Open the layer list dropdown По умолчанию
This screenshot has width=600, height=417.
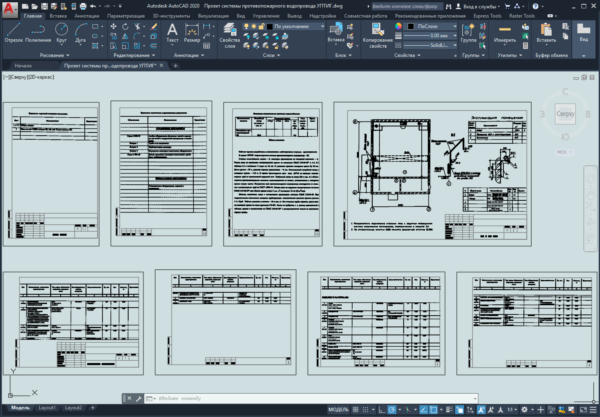[295, 26]
